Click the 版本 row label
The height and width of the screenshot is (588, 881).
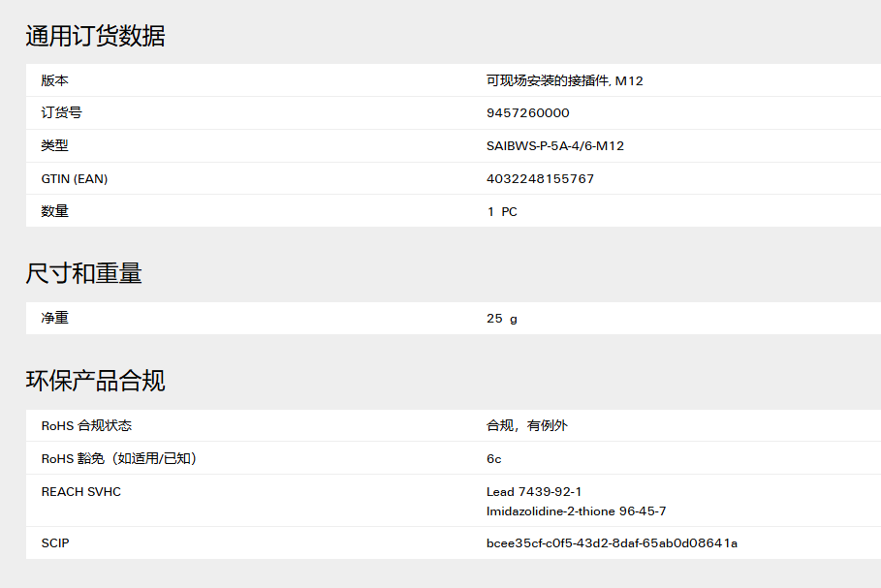click(x=54, y=80)
